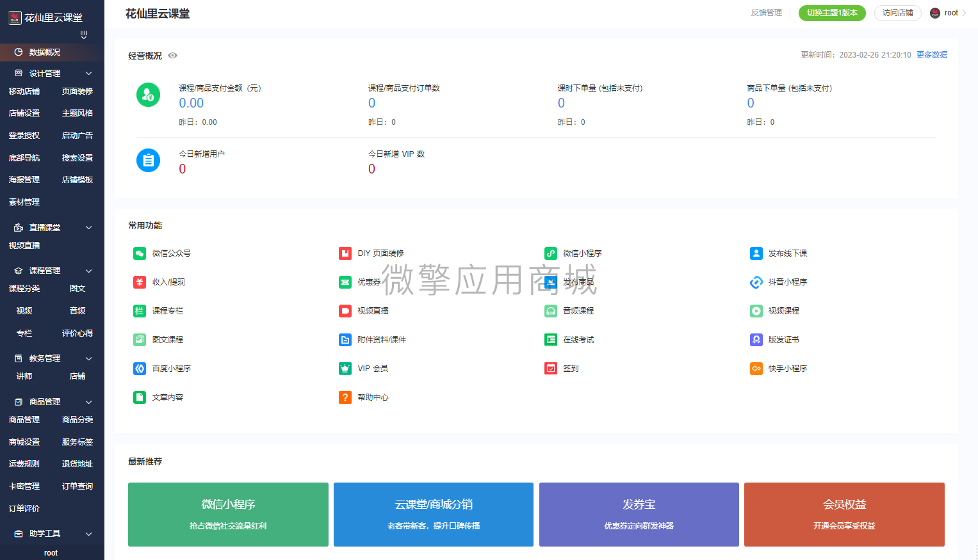This screenshot has height=560, width=978.
Task: Open the 发布线下课 shortcut icon
Action: point(756,253)
